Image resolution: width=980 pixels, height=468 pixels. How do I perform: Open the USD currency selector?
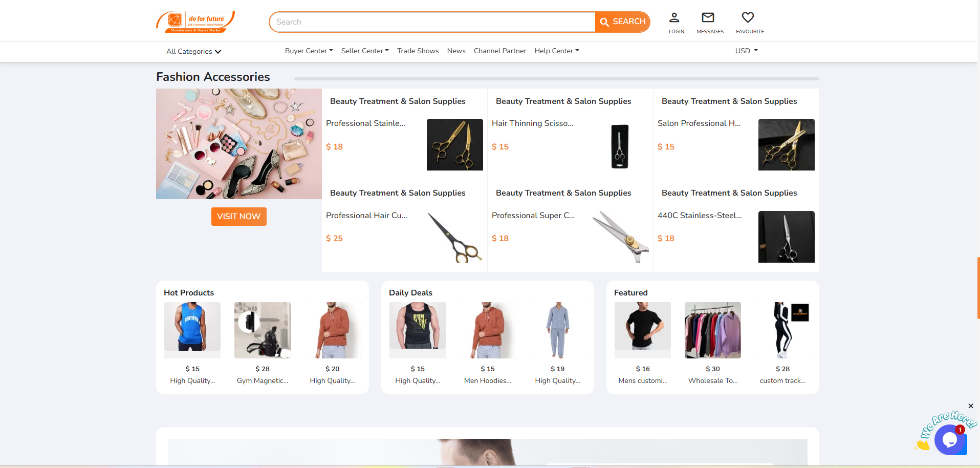click(x=746, y=51)
